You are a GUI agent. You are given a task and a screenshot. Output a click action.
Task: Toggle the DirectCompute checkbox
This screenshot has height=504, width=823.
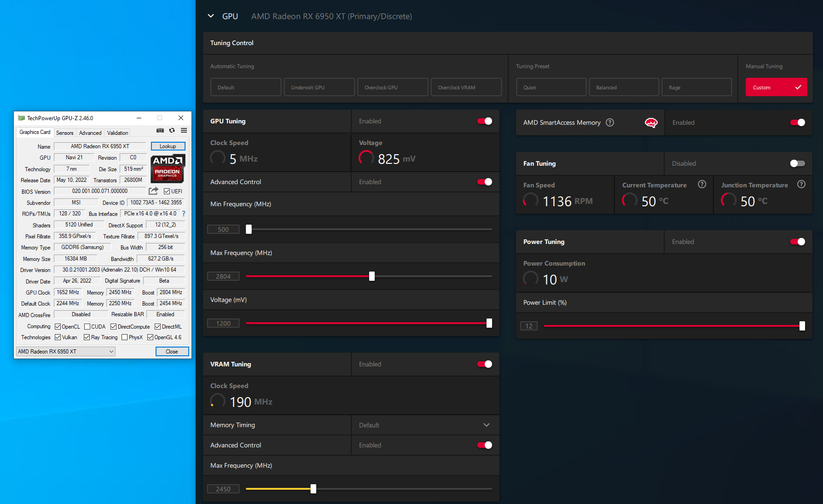pyautogui.click(x=114, y=327)
